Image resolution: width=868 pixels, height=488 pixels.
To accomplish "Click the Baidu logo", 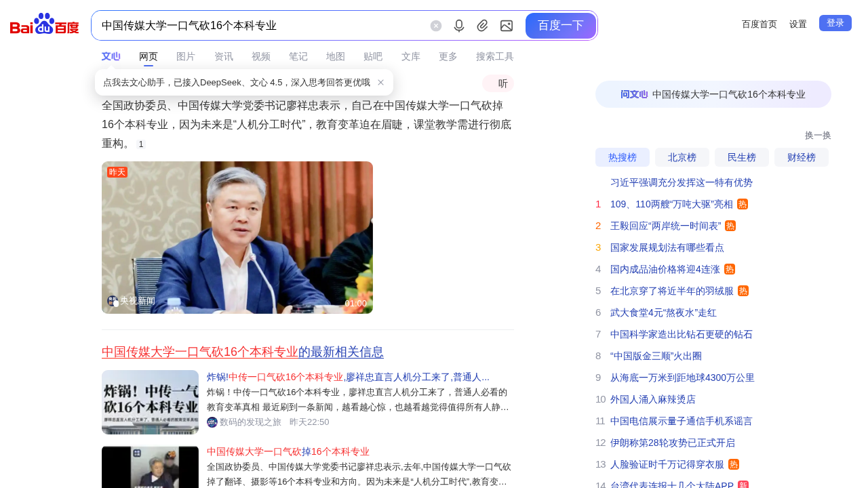I will (45, 24).
